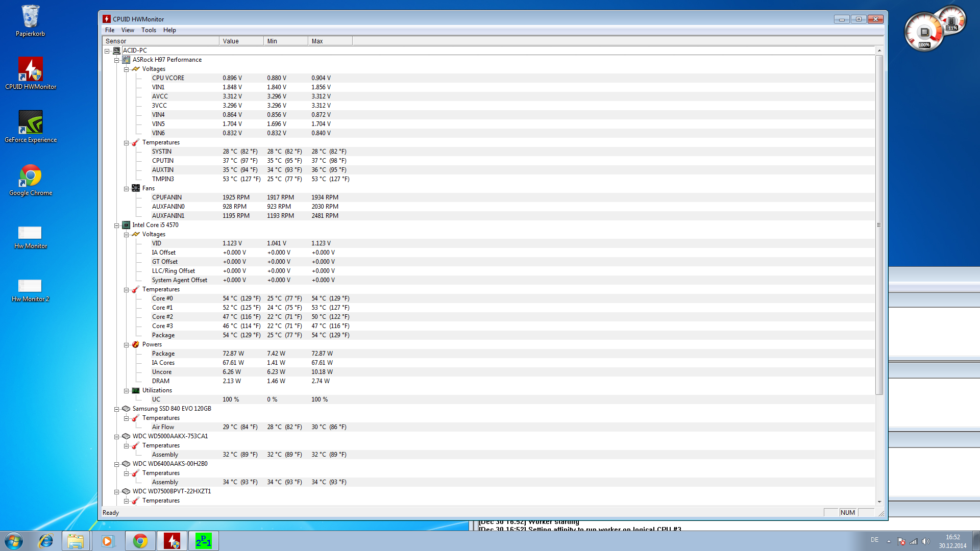The width and height of the screenshot is (980, 551).
Task: Click the volume speaker tray icon
Action: point(926,541)
